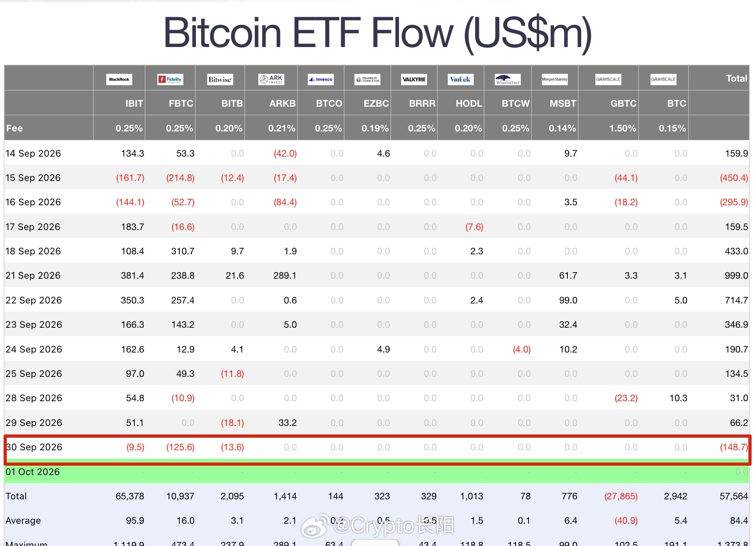Click the Valkyrie logo icon
Image resolution: width=756 pixels, height=546 pixels.
pyautogui.click(x=414, y=79)
